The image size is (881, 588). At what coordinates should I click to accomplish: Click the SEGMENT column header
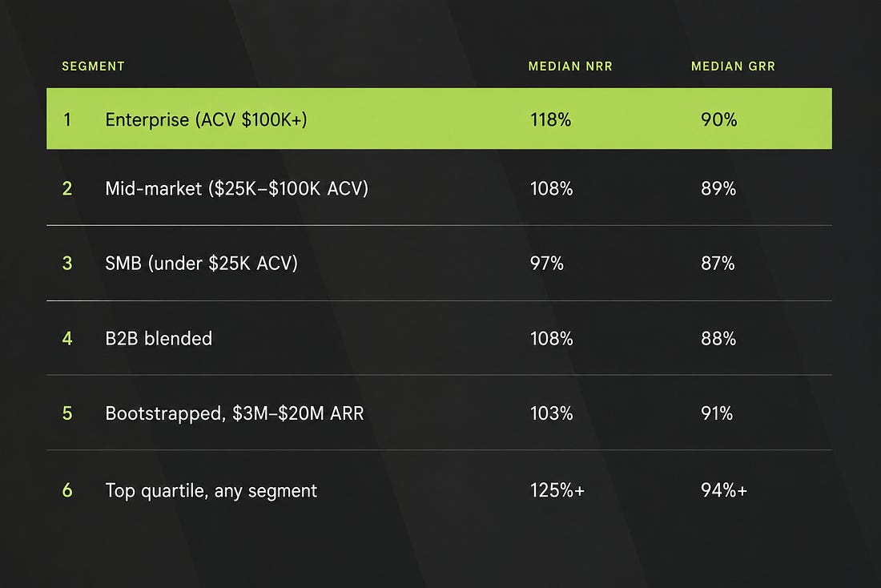[x=93, y=66]
